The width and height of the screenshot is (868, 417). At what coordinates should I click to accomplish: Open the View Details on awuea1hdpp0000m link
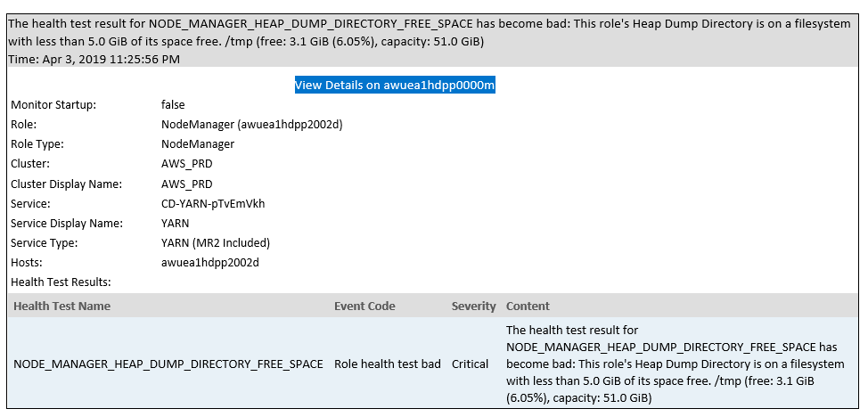[x=395, y=86]
